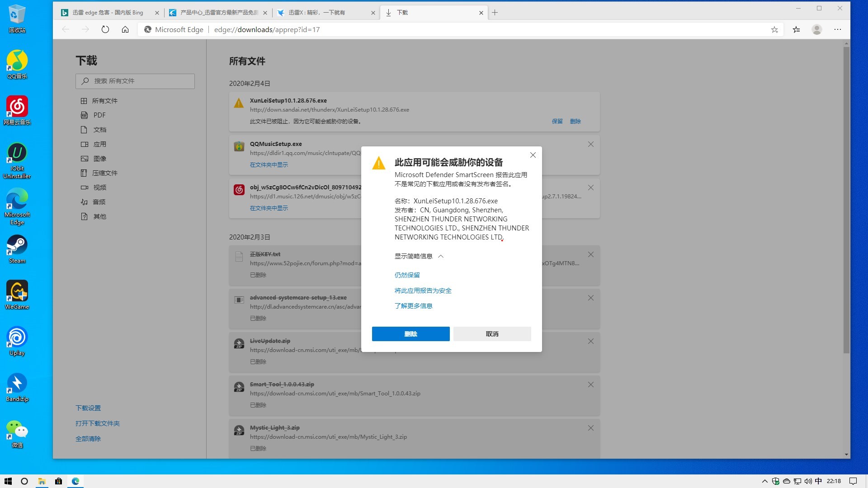Open 了解更多信息 learn more link
Viewport: 868px width, 488px height.
tap(413, 306)
